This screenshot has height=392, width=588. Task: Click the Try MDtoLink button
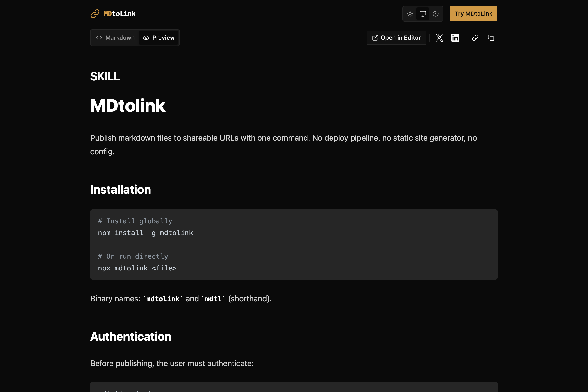point(473,14)
